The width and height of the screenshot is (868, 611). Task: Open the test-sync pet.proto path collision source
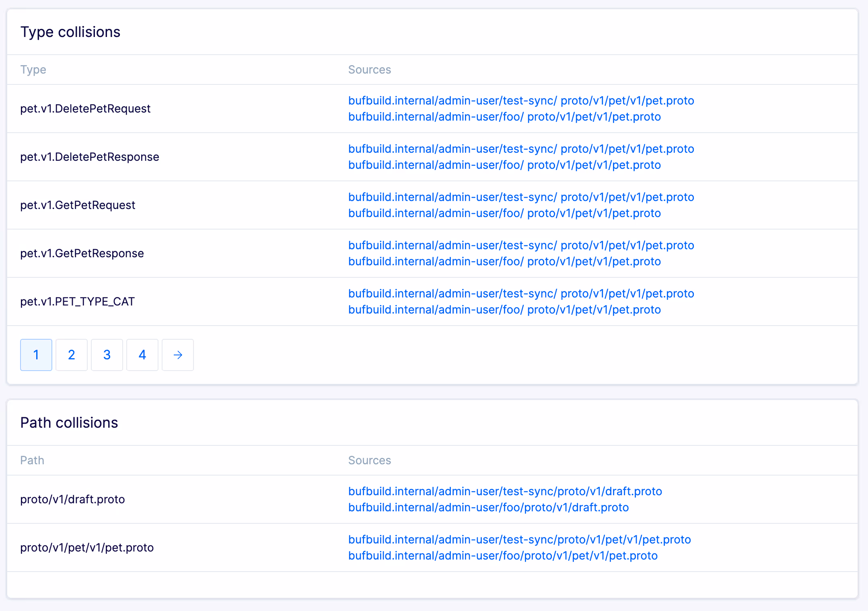[519, 539]
